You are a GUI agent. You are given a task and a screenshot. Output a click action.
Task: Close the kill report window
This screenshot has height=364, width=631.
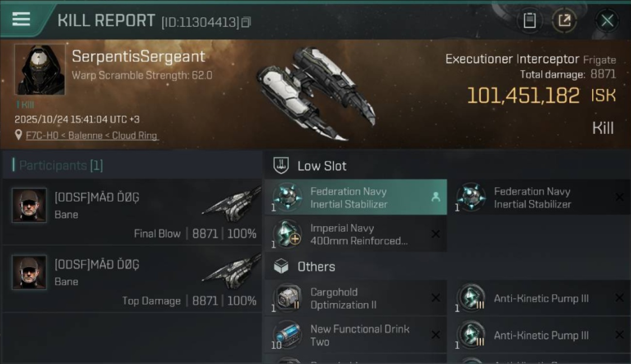pyautogui.click(x=607, y=20)
